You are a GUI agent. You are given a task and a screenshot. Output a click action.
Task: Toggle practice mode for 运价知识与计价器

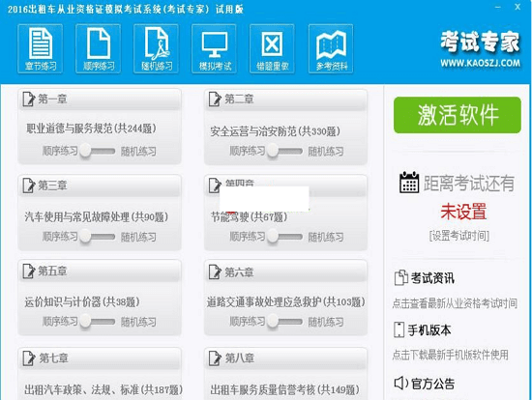97,321
